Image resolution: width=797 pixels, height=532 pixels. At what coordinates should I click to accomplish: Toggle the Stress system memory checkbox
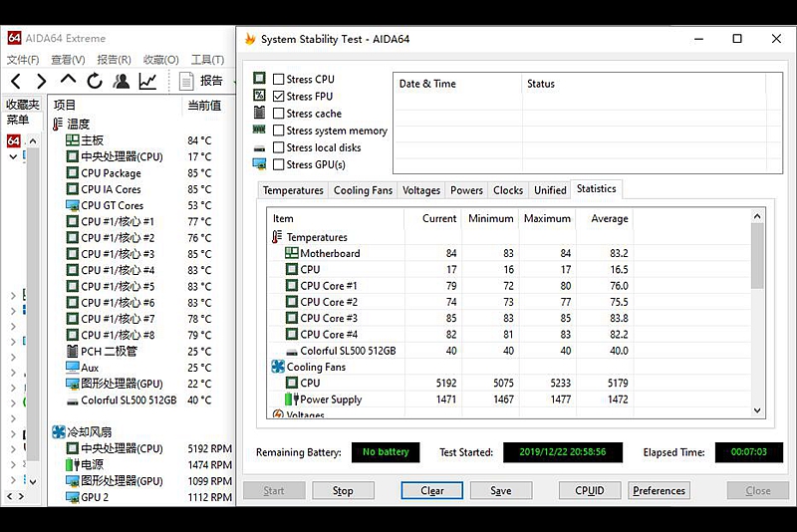click(x=279, y=131)
